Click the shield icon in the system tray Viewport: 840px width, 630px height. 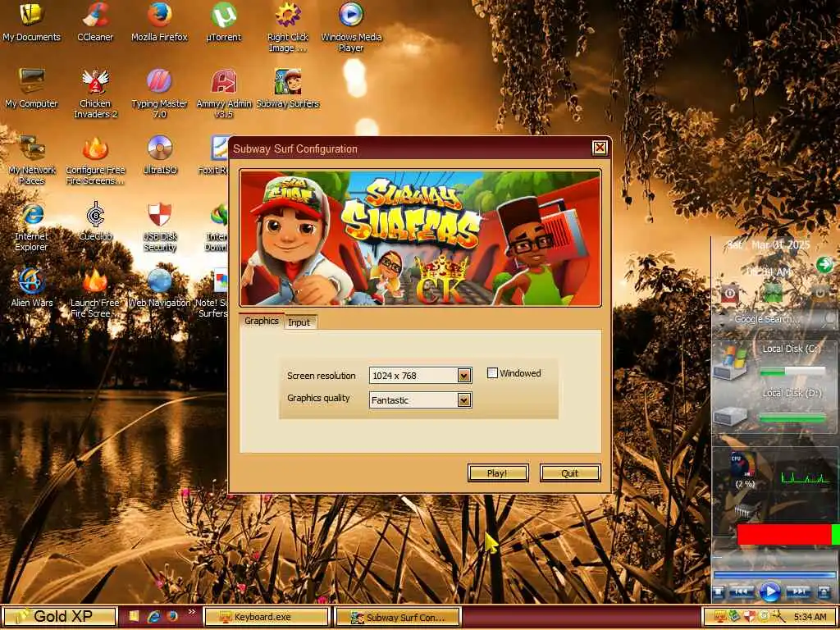[749, 617]
